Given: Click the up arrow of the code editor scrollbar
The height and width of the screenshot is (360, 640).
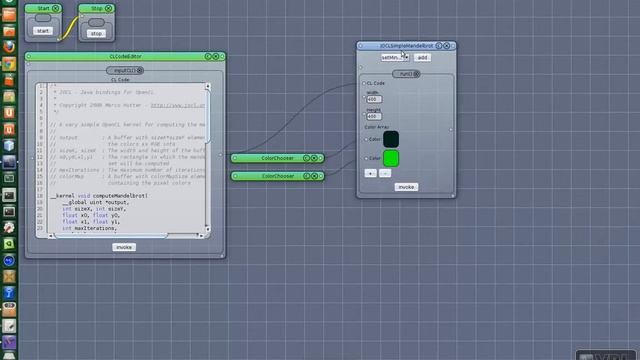Looking at the screenshot, I should pyautogui.click(x=208, y=87).
